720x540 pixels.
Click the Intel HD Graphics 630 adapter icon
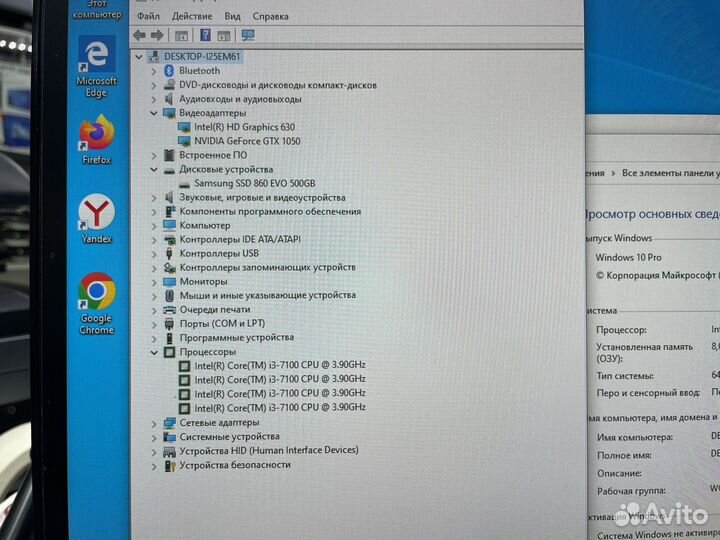pos(184,127)
